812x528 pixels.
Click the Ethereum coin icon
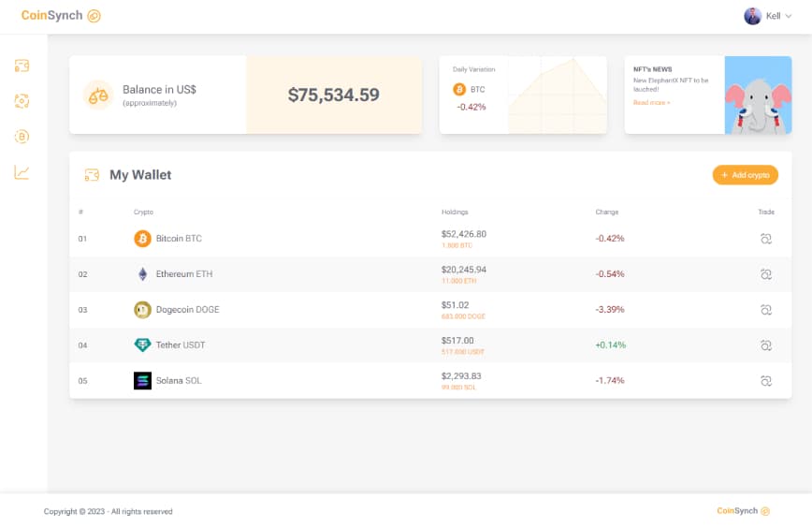pos(142,274)
